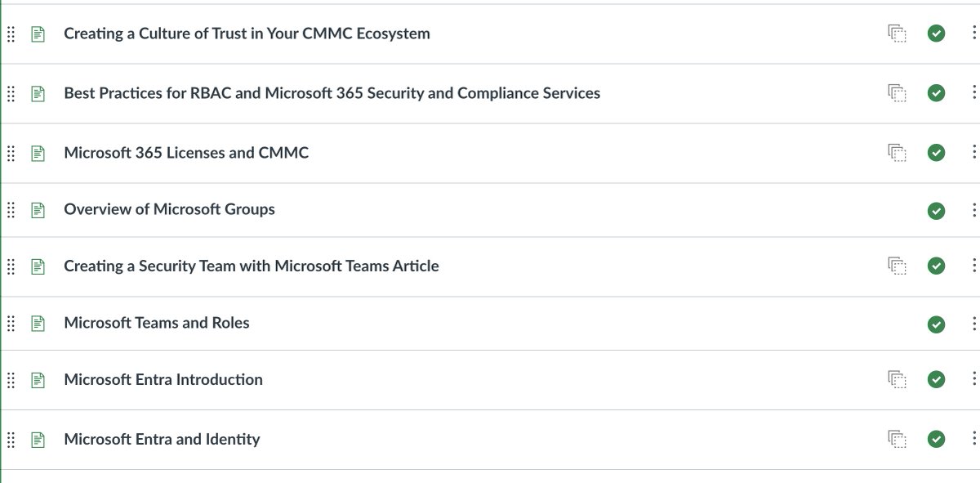Toggle published status of Creating a Security Team
The width and height of the screenshot is (980, 483).
tap(937, 266)
